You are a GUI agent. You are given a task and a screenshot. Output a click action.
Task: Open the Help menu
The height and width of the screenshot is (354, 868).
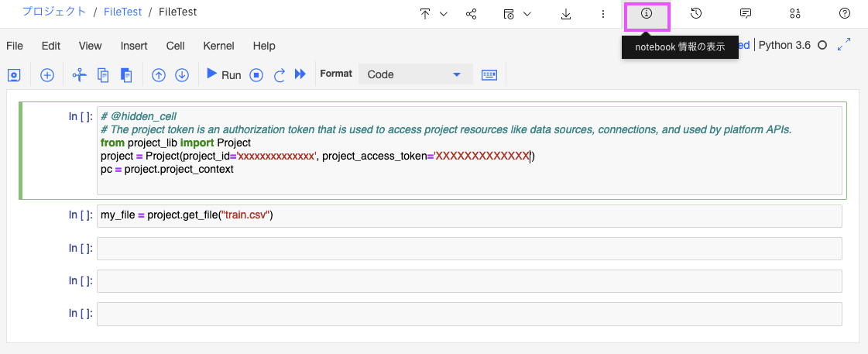point(264,46)
